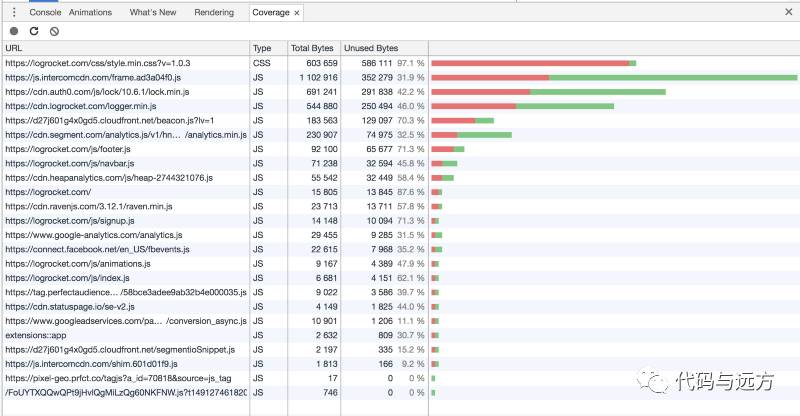Image resolution: width=800 pixels, height=416 pixels.
Task: Select the logrocket.com/js/animations.js row
Action: click(401, 264)
